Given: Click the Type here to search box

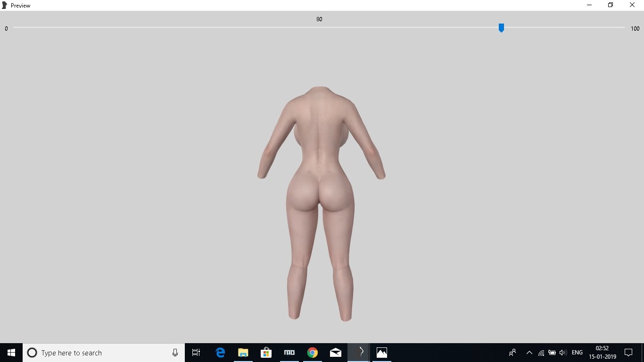Looking at the screenshot, I should (104, 353).
